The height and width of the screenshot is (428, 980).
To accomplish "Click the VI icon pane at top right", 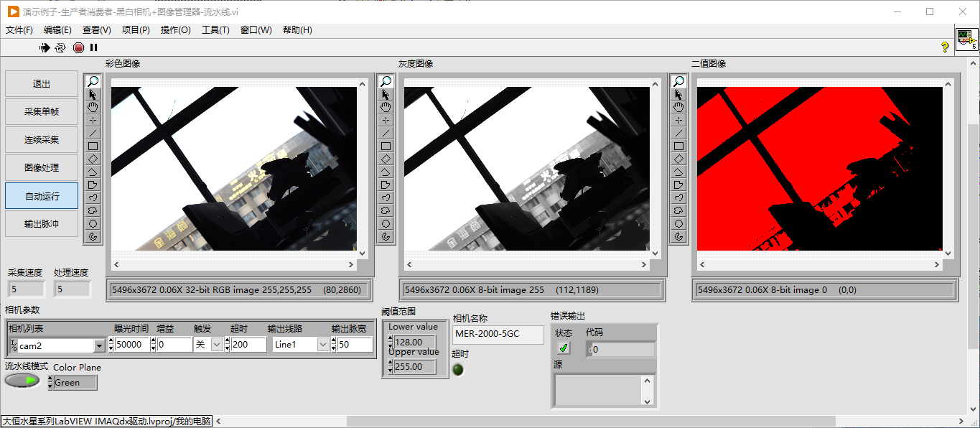I will (x=966, y=39).
